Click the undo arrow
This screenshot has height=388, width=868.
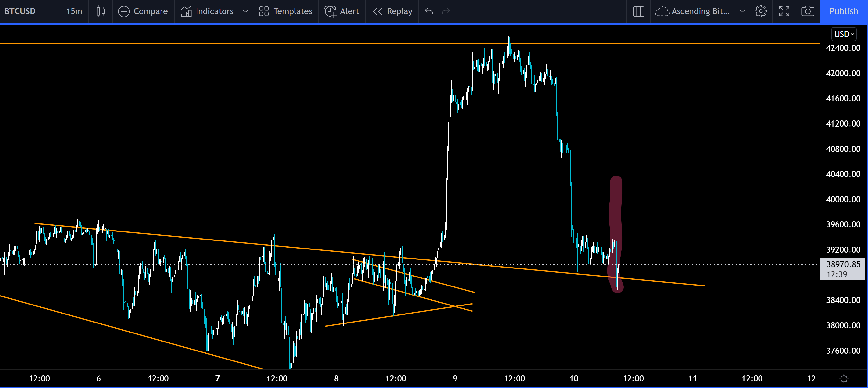coord(429,11)
